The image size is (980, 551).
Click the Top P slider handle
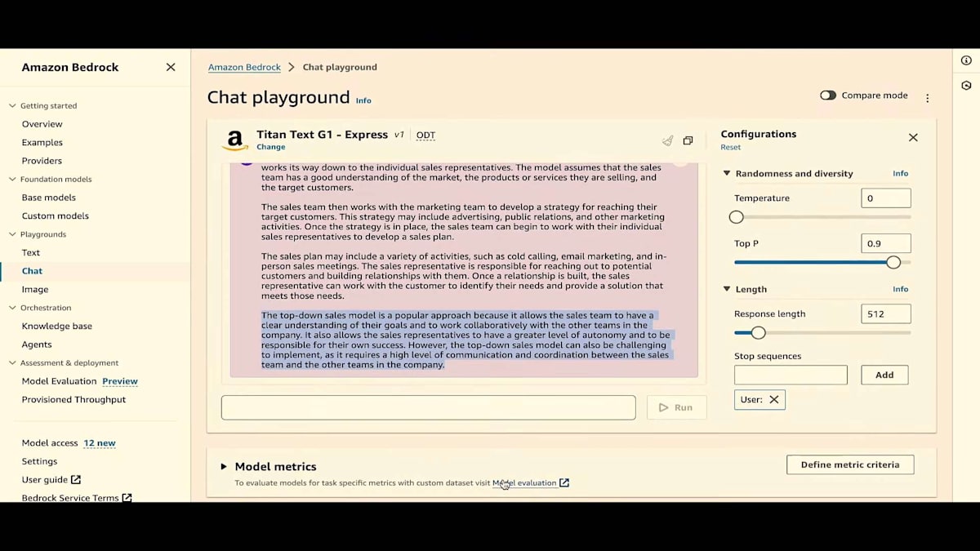pyautogui.click(x=893, y=262)
